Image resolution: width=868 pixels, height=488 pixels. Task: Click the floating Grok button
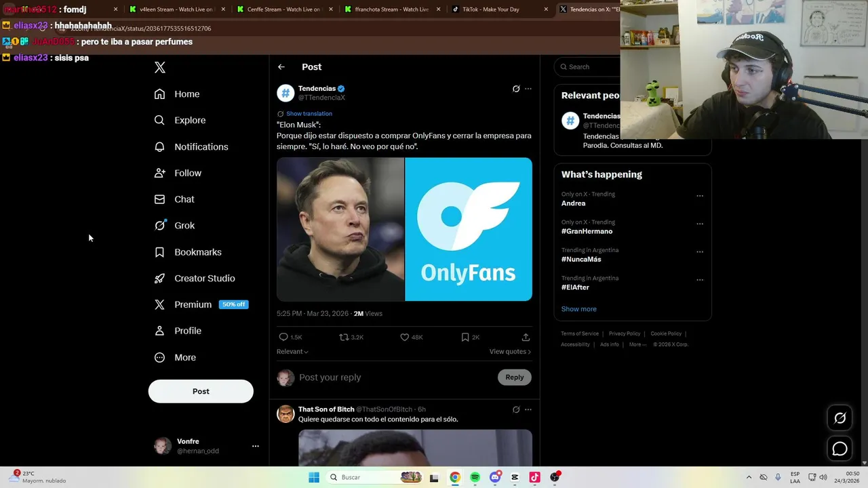pos(840,418)
